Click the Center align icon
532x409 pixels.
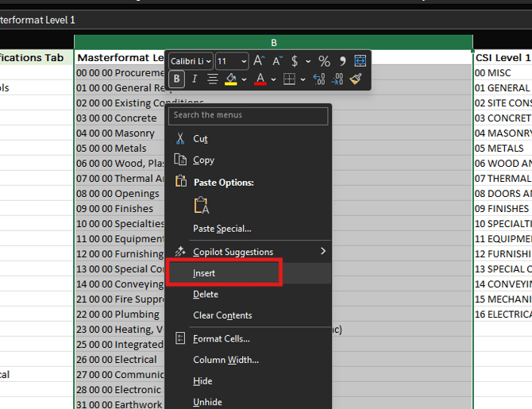point(213,79)
